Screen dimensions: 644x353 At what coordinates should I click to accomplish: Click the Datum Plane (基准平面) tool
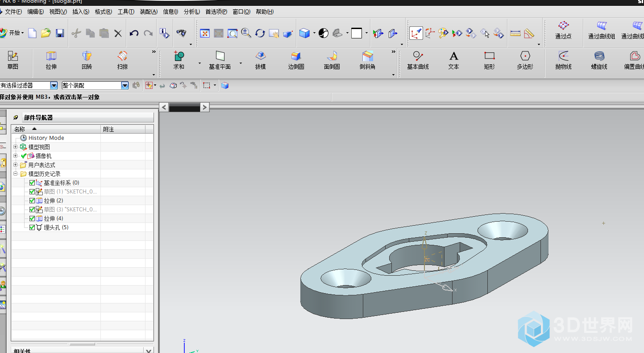point(220,60)
